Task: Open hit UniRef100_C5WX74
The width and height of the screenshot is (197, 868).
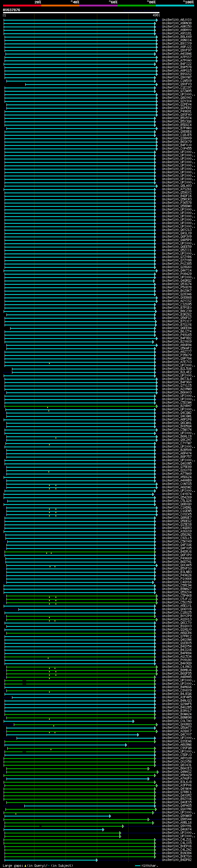Action: [177, 430]
